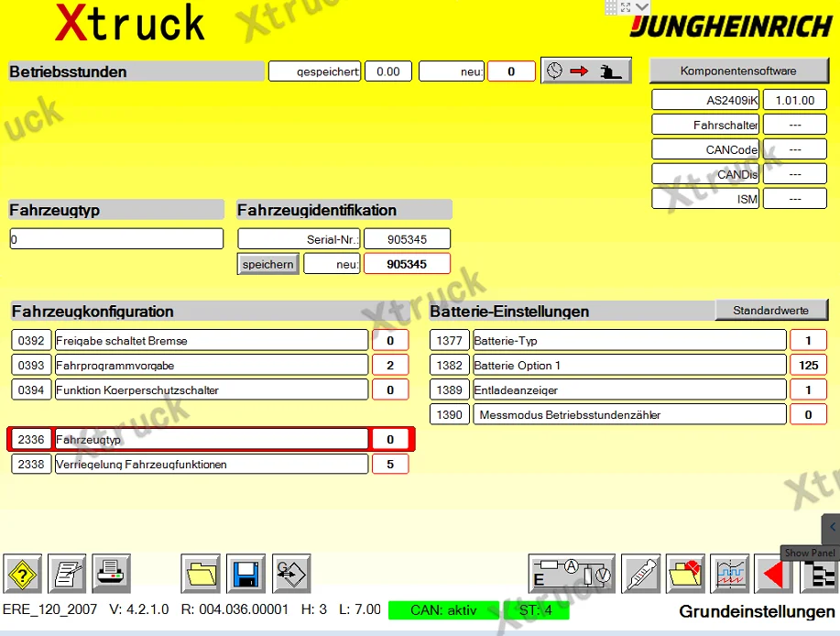Click the stored hours value 0.00

(x=388, y=71)
